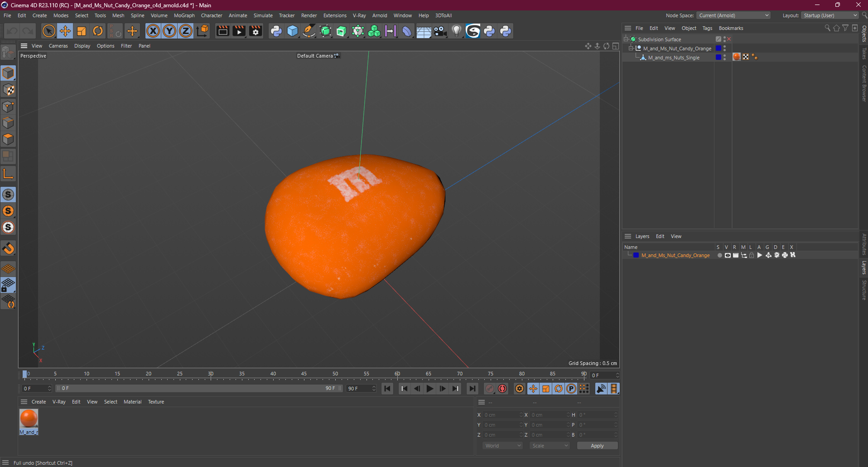The image size is (868, 467).
Task: Toggle Rotation keyframe recording
Action: [559, 389]
